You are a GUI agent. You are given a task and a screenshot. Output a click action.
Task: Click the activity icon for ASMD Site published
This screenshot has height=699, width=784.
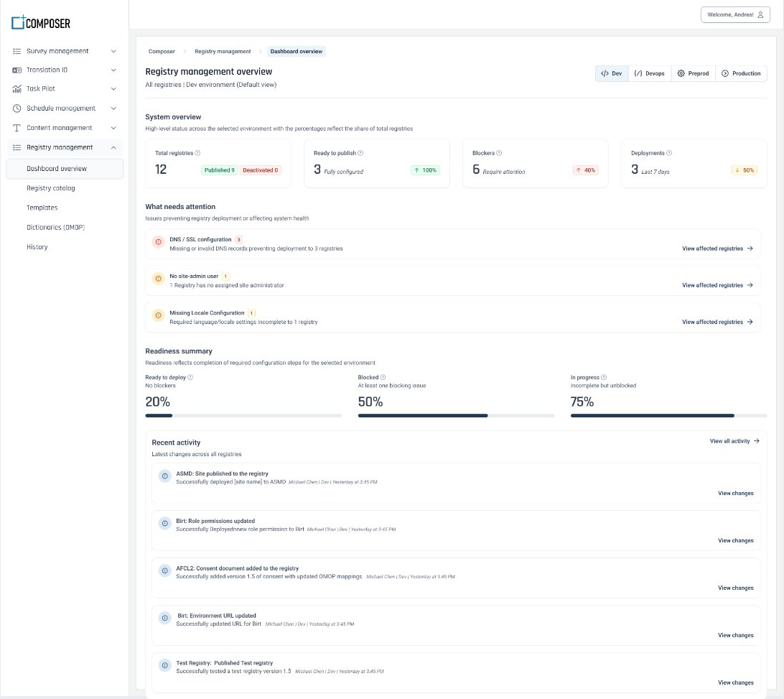[x=164, y=476]
